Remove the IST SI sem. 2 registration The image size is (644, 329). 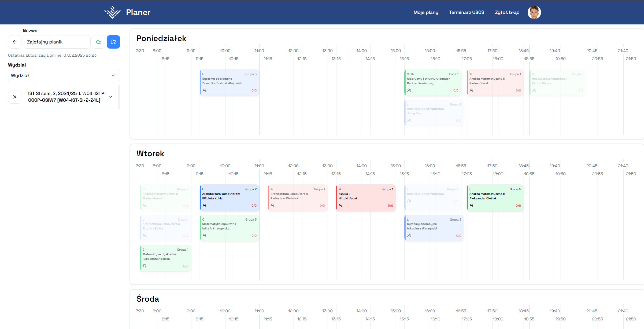point(15,97)
